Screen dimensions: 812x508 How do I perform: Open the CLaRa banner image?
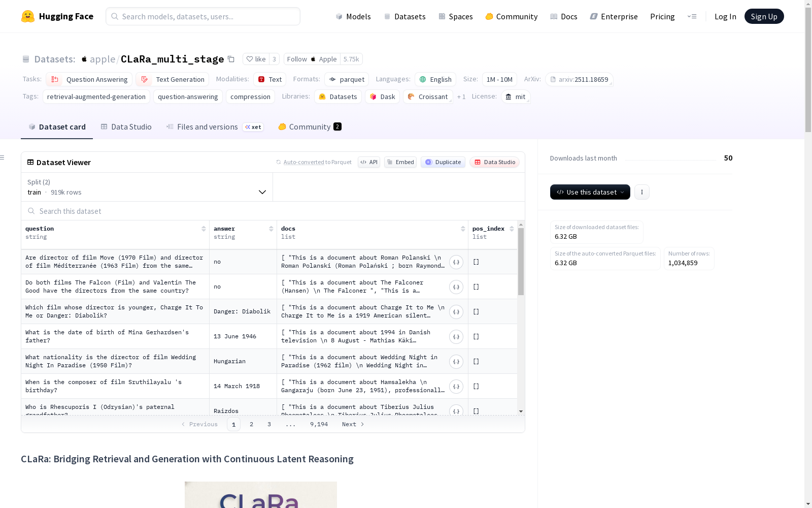coord(261,495)
